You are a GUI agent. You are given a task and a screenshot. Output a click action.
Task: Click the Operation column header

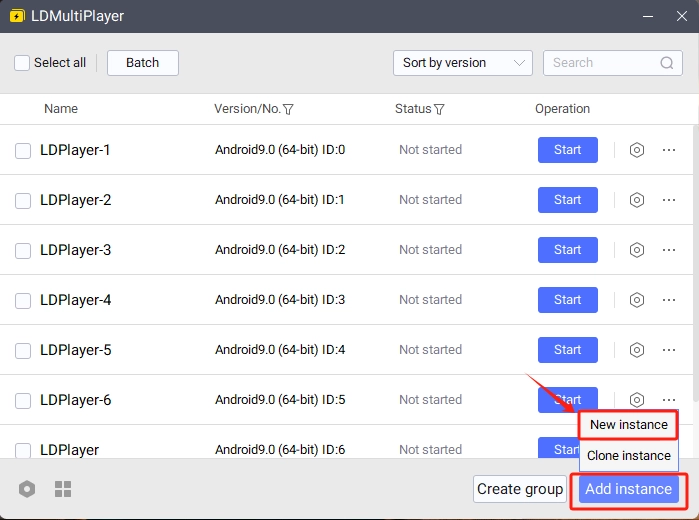coord(562,109)
